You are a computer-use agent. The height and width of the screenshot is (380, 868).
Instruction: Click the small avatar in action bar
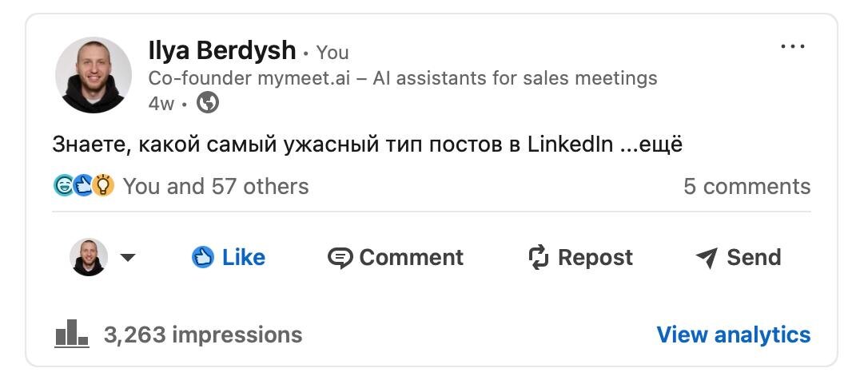[x=88, y=257]
